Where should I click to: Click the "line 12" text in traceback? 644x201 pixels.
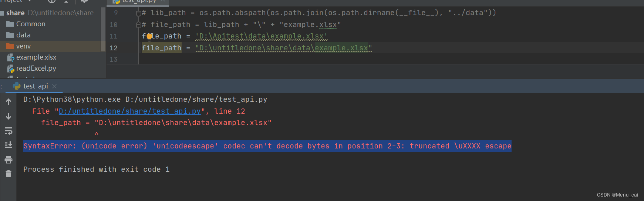[x=230, y=111]
